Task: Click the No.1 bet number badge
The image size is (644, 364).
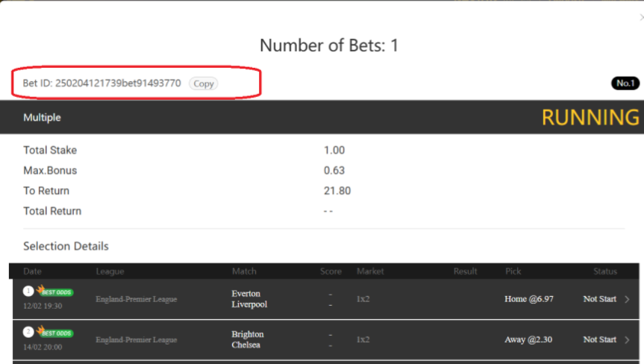Action: coord(625,84)
